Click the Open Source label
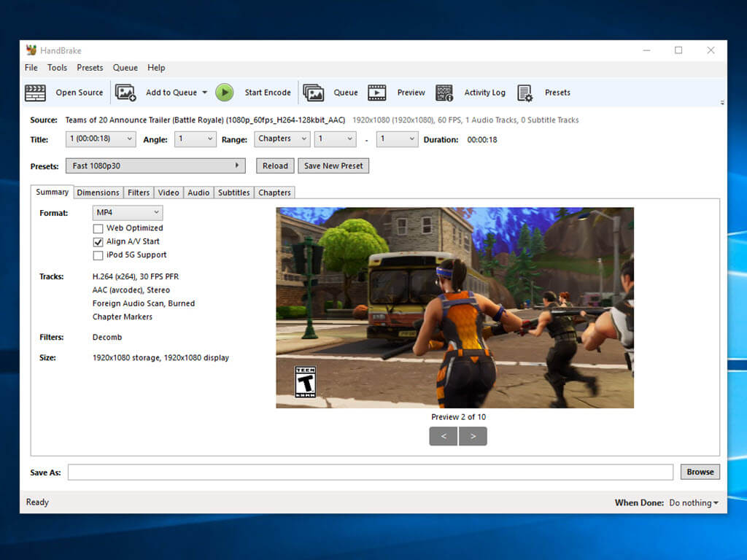 point(80,93)
